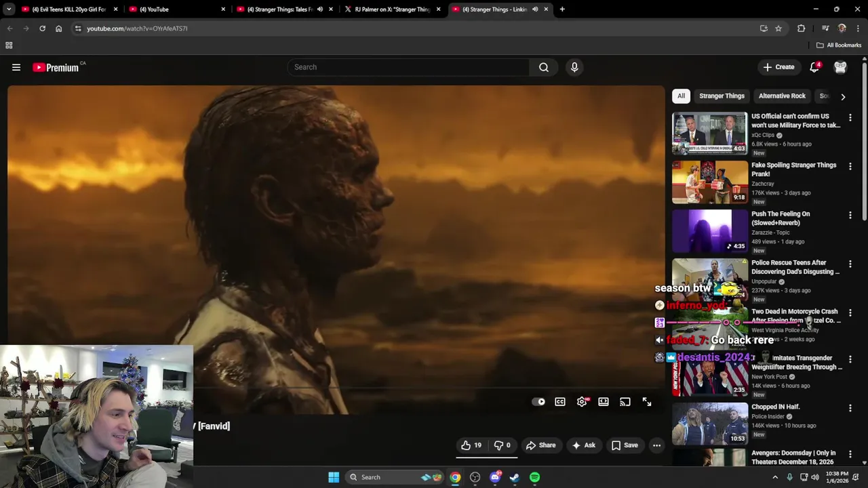
Task: Open Avengers: Doomsday video title
Action: pos(793,457)
